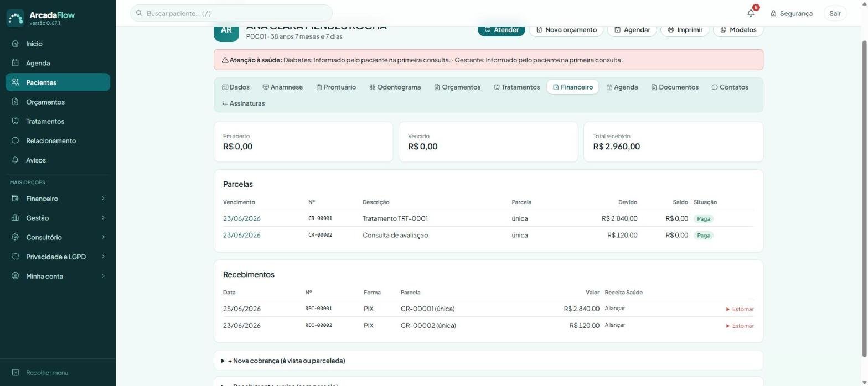Expand Estornar for REC-00002
The height and width of the screenshot is (386, 868).
[x=740, y=326]
